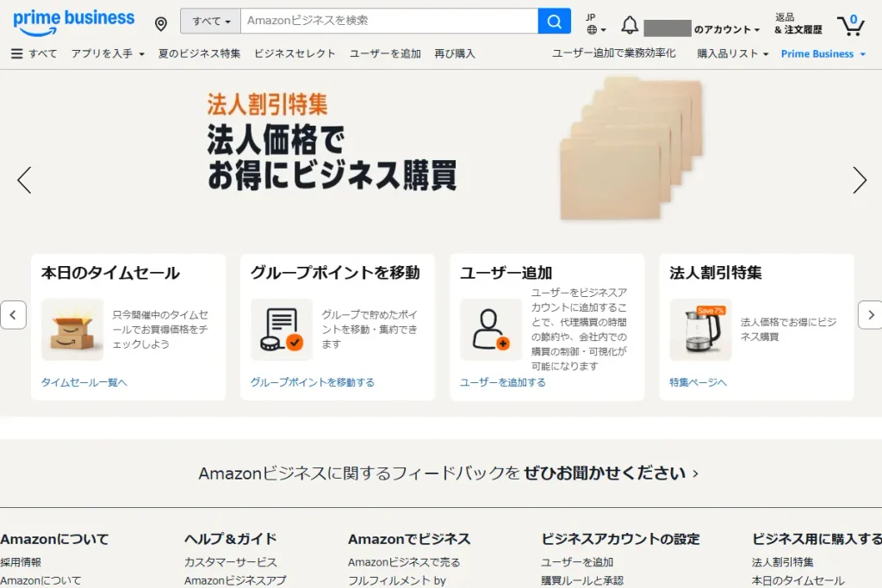Click the ユーザー追加 card heading
Image resolution: width=882 pixels, height=588 pixels.
pos(506,273)
